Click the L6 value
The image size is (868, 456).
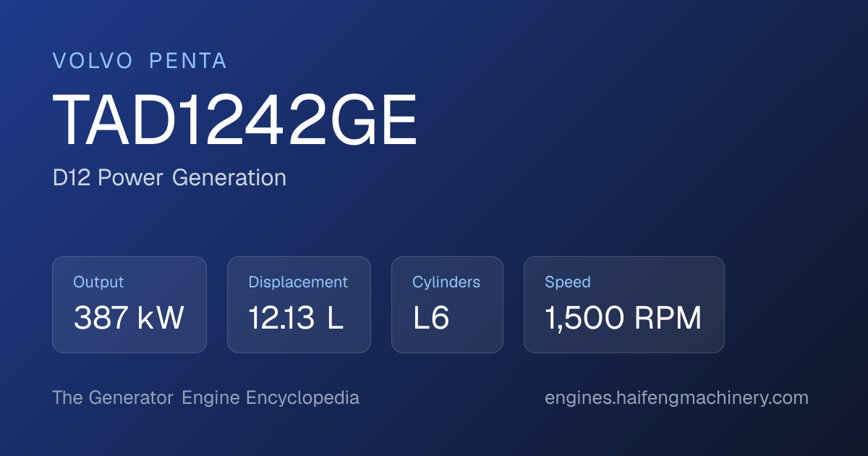[x=431, y=318]
